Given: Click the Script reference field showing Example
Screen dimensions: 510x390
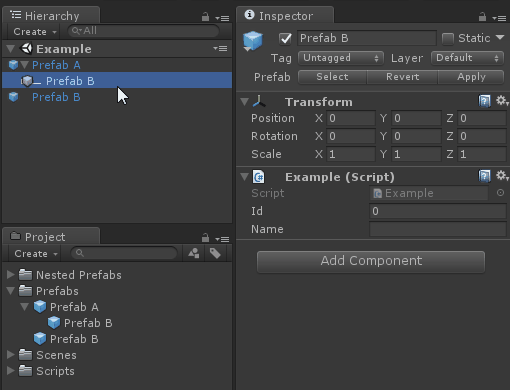Looking at the screenshot, I should pos(429,193).
